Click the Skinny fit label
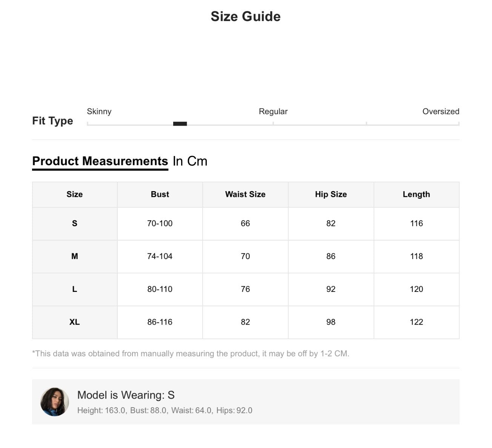The height and width of the screenshot is (448, 492). (99, 111)
